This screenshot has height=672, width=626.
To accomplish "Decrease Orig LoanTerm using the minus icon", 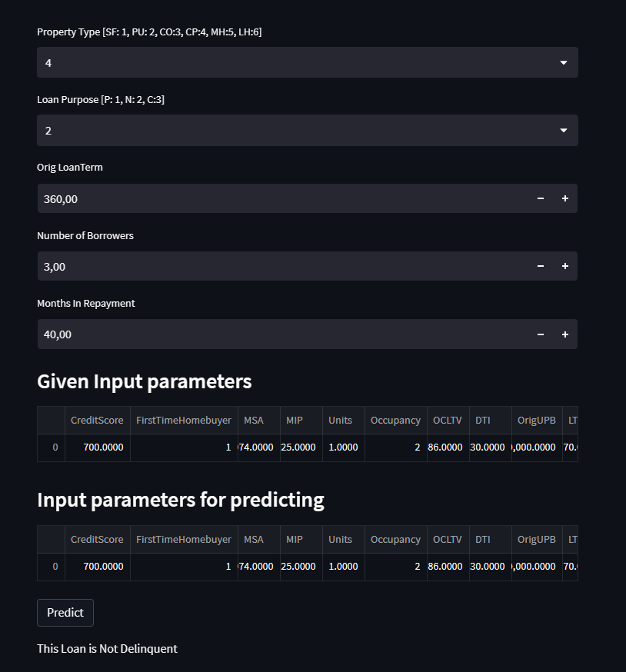I will 541,198.
